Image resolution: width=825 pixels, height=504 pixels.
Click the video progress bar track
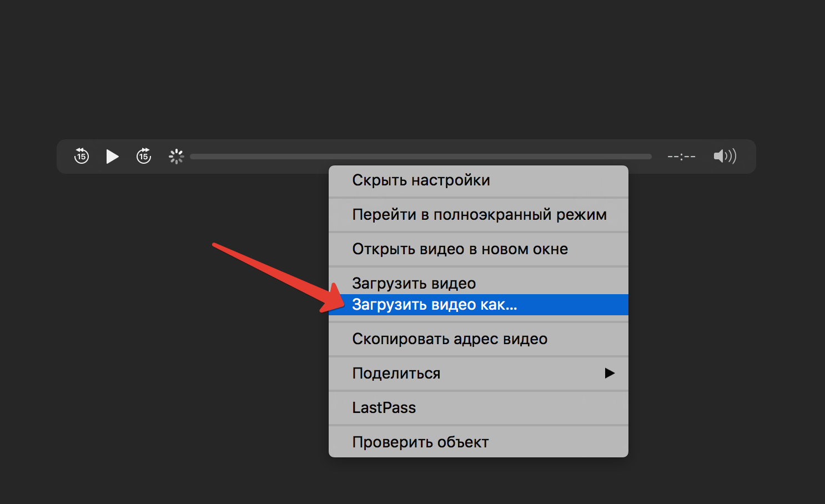[x=420, y=157]
